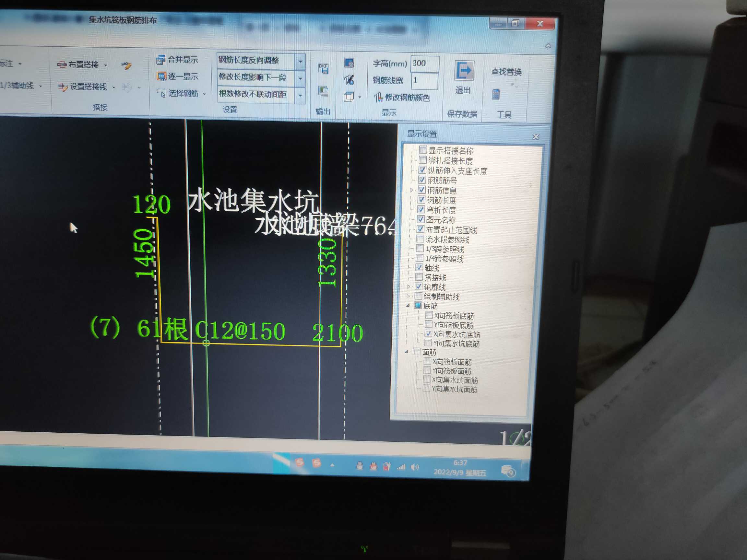747x560 pixels.
Task: Open the 选择钢筋 dropdown arrow
Action: (x=204, y=94)
